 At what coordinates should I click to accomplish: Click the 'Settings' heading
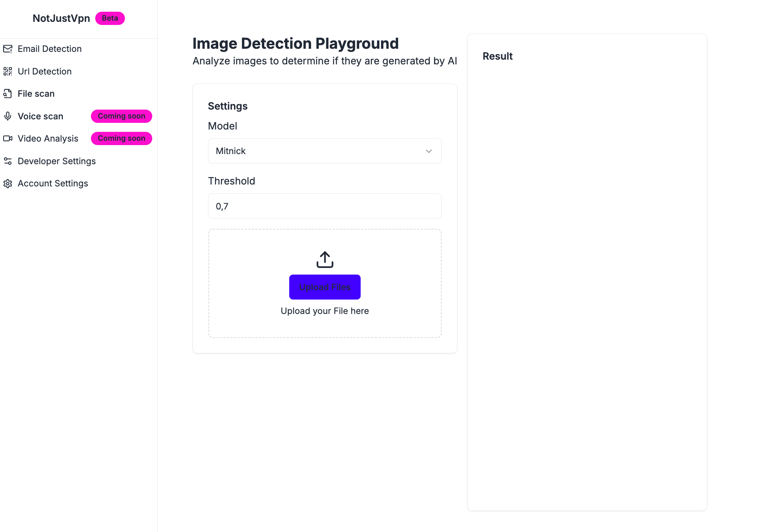(228, 106)
